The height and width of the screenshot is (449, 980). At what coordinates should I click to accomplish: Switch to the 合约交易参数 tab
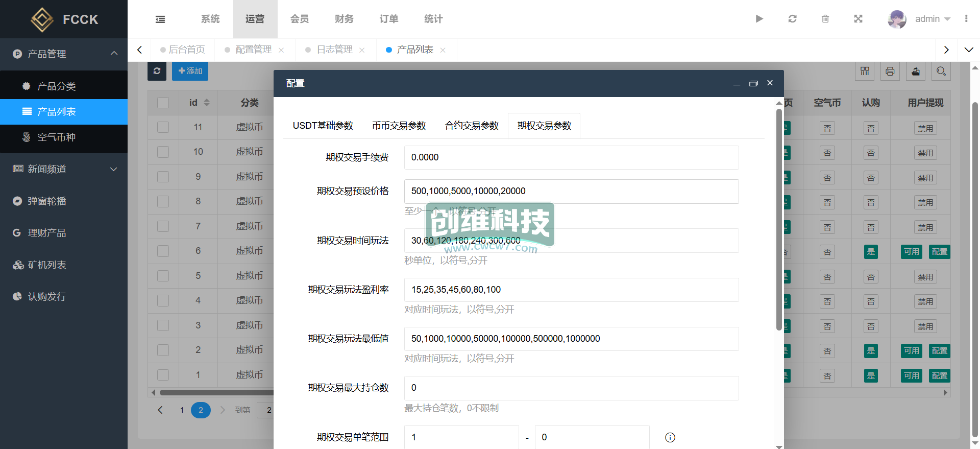pos(472,126)
